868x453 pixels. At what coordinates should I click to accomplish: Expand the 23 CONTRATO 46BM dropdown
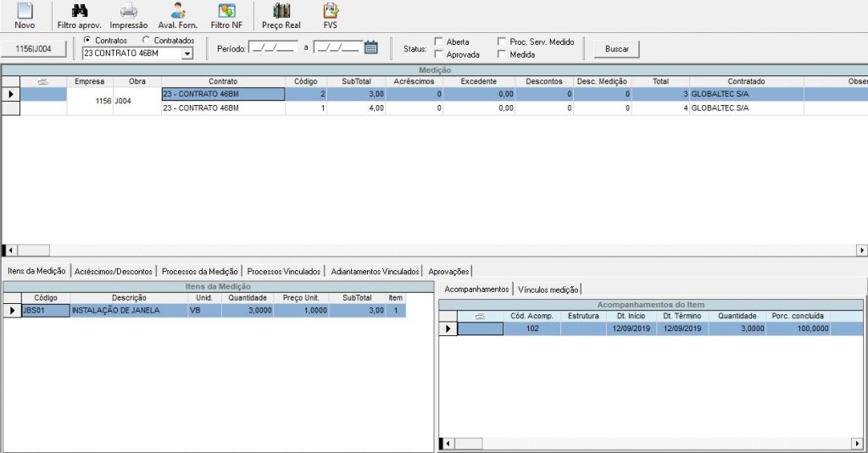[x=187, y=54]
